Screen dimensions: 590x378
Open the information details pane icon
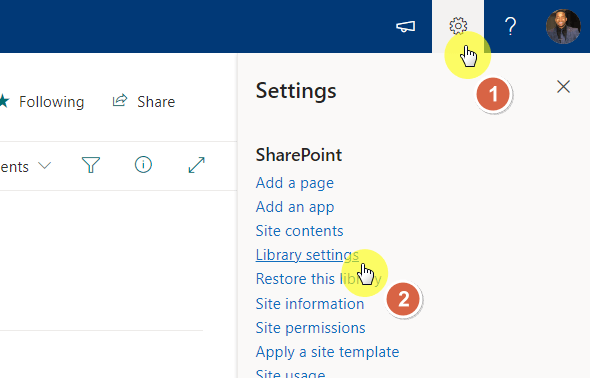click(x=143, y=165)
